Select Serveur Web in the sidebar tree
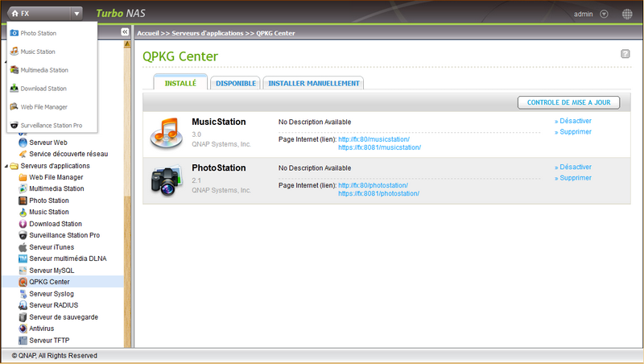 point(48,143)
